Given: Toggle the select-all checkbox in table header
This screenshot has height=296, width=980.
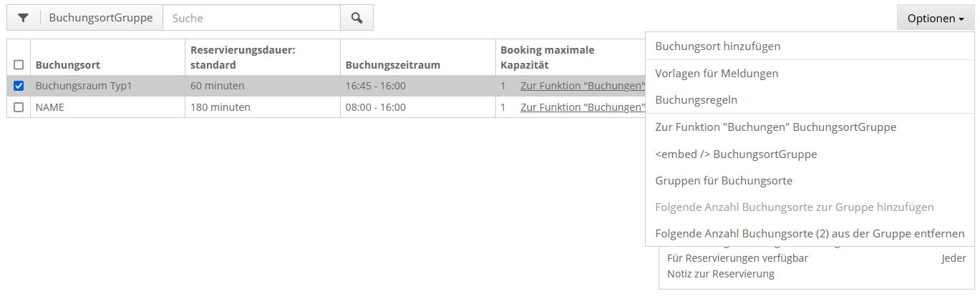Looking at the screenshot, I should (x=19, y=65).
